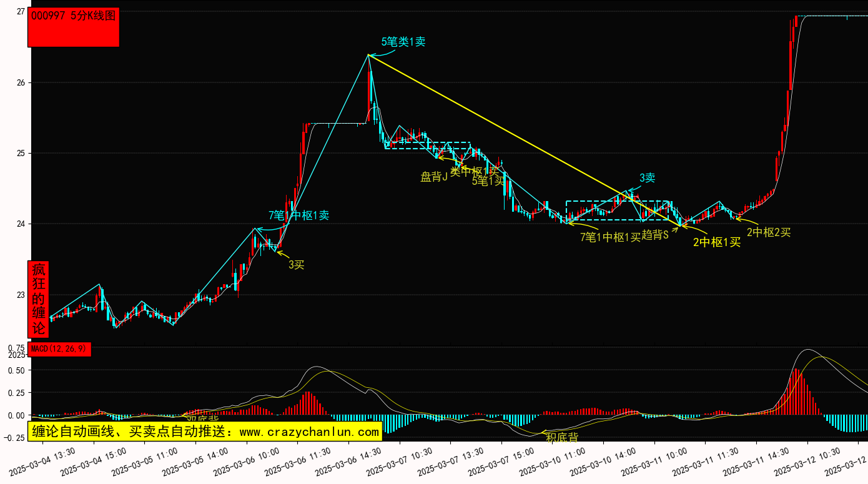Select the 盘背J annotation
Viewport: 868px width, 484px height.
click(434, 177)
